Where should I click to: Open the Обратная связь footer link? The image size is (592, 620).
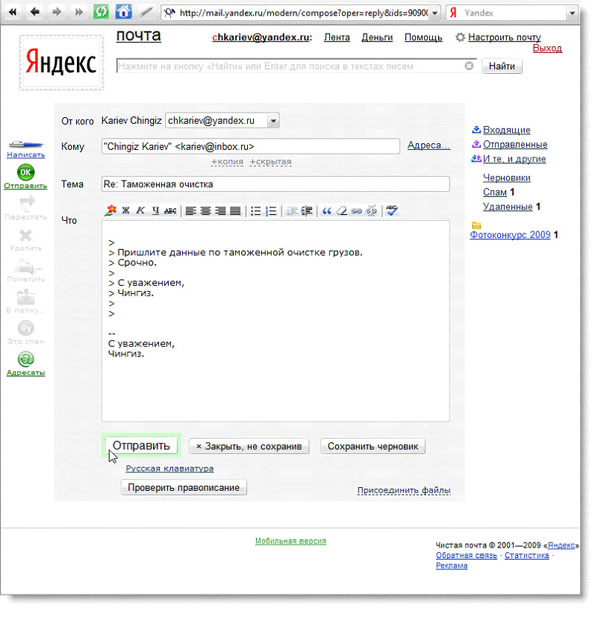tap(466, 556)
